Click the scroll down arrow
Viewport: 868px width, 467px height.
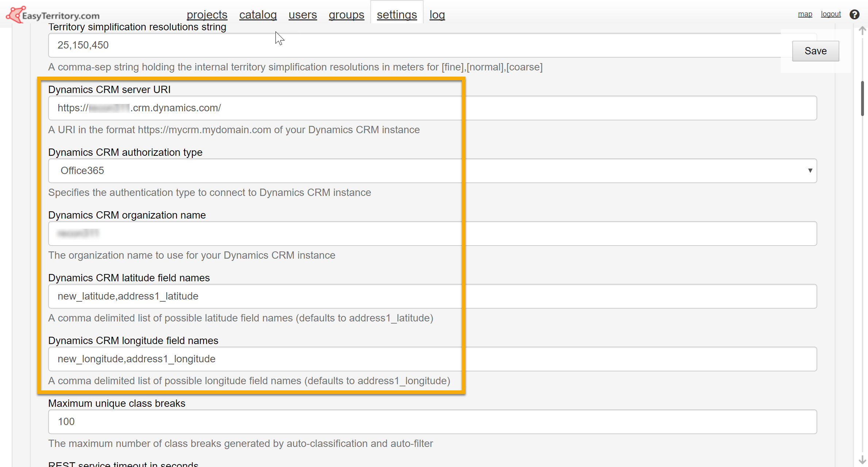tap(862, 459)
